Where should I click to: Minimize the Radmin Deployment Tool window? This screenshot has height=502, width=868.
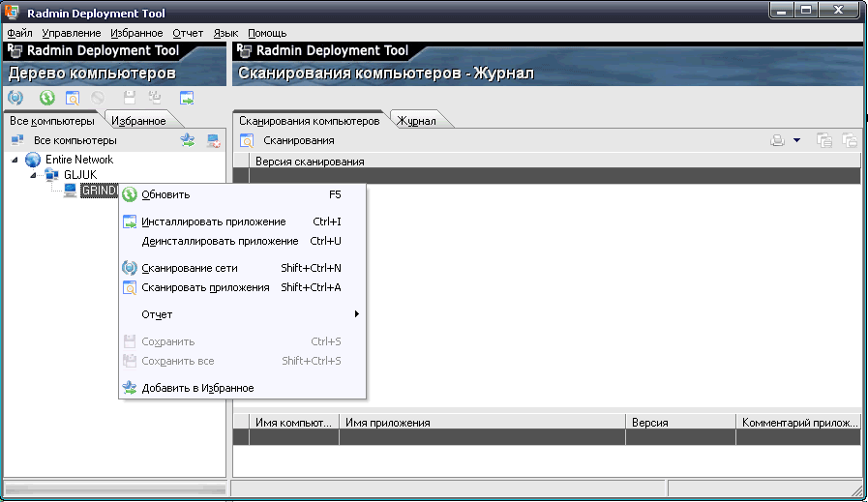coord(782,11)
